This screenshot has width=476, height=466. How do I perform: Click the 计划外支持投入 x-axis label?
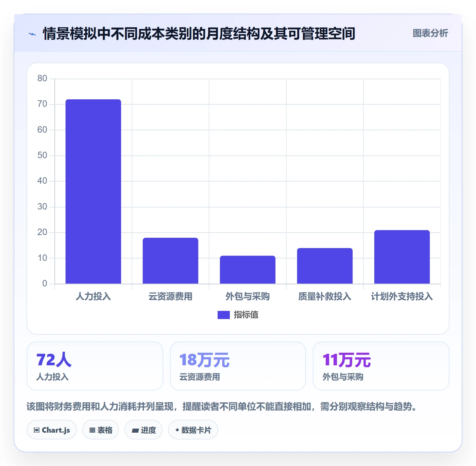(402, 297)
